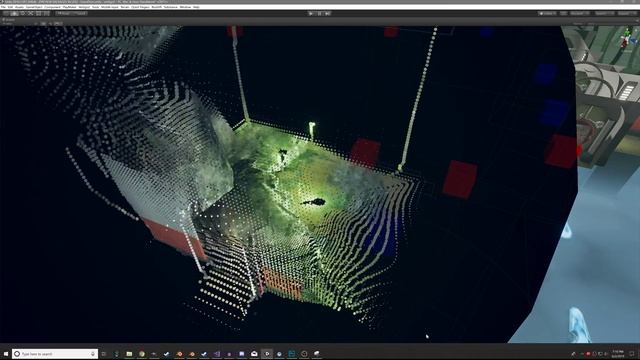Open Task View on taskbar
The image size is (640, 360).
pos(104,354)
